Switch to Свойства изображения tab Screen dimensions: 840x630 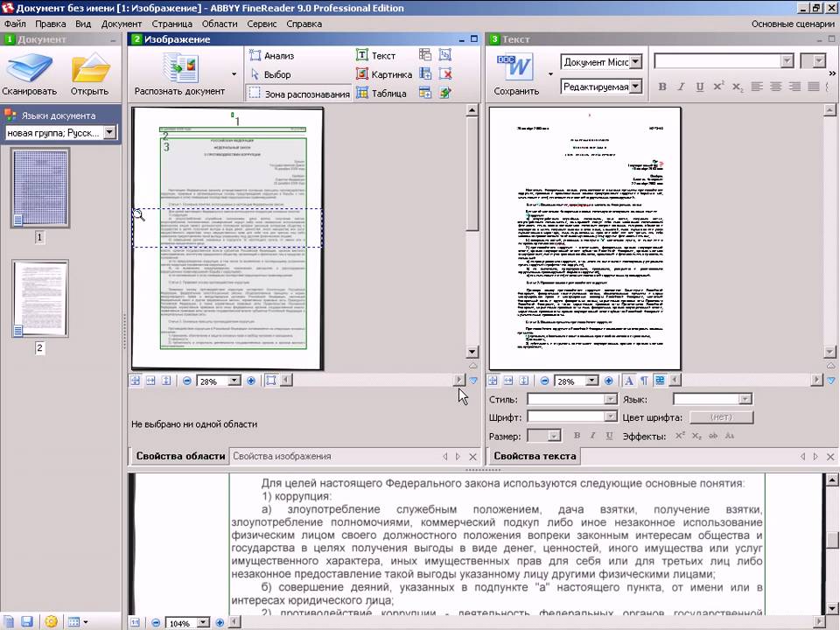click(x=282, y=457)
